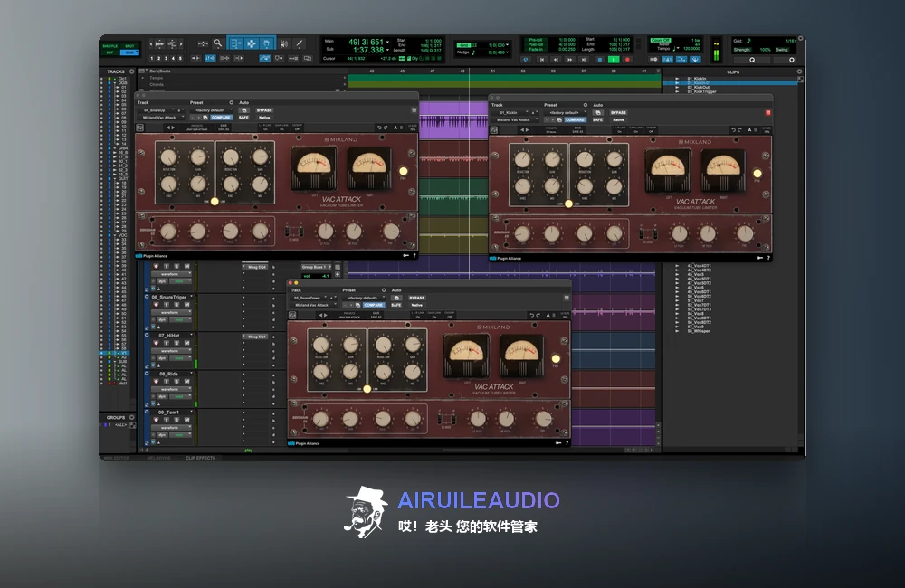Adjust left Reduction knob in 04_SnareUp plugin
The image size is (905, 588).
(168, 156)
